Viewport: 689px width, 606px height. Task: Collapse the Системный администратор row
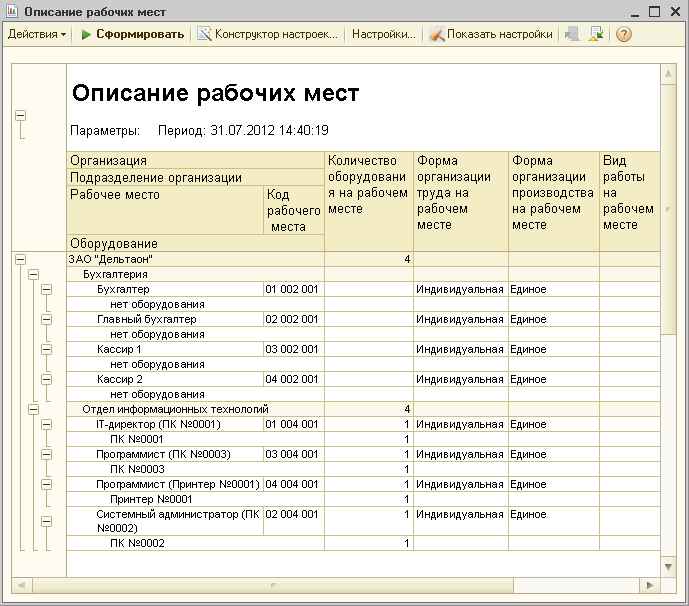(x=47, y=522)
